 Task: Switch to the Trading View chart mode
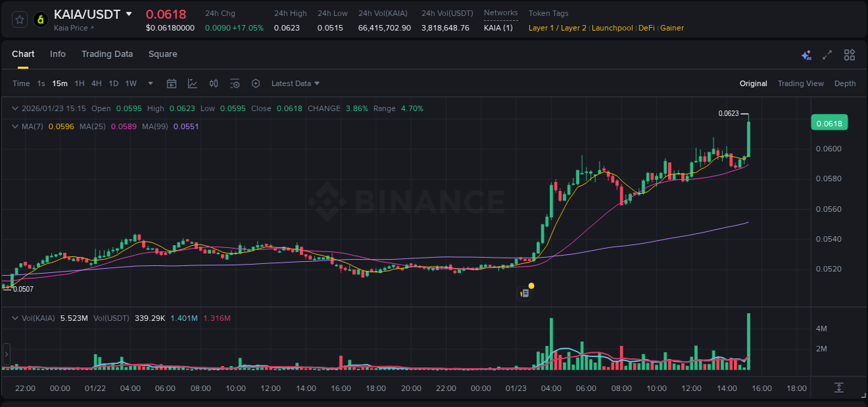801,83
